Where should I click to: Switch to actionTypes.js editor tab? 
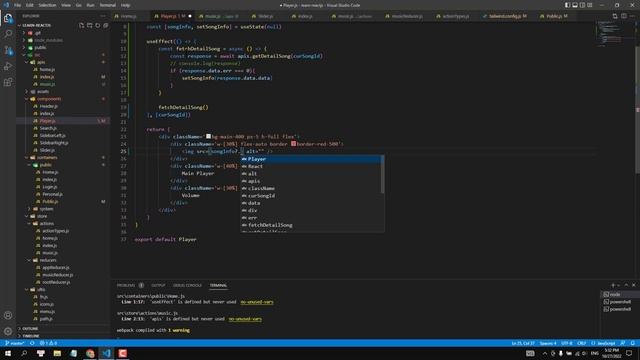456,16
